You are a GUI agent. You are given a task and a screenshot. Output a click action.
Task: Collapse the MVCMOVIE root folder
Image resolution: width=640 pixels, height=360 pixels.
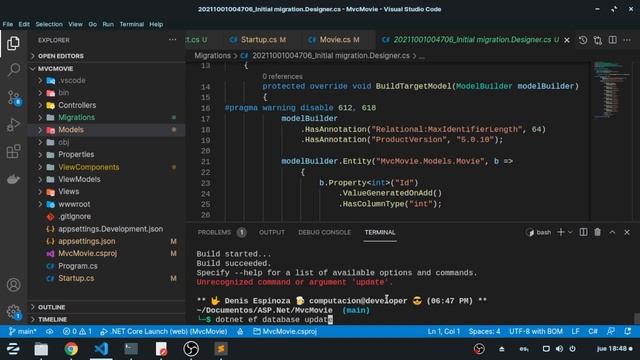tap(106, 69)
